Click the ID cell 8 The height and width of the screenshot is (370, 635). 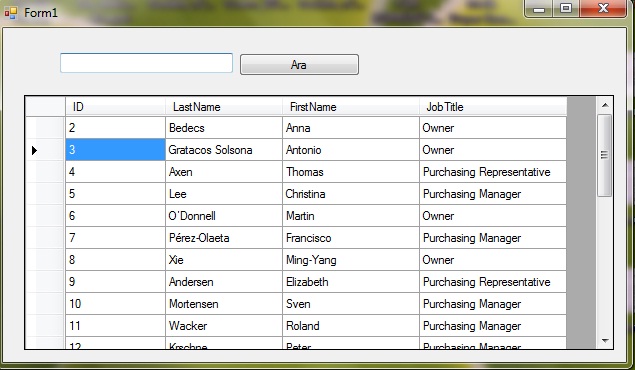[x=115, y=259]
